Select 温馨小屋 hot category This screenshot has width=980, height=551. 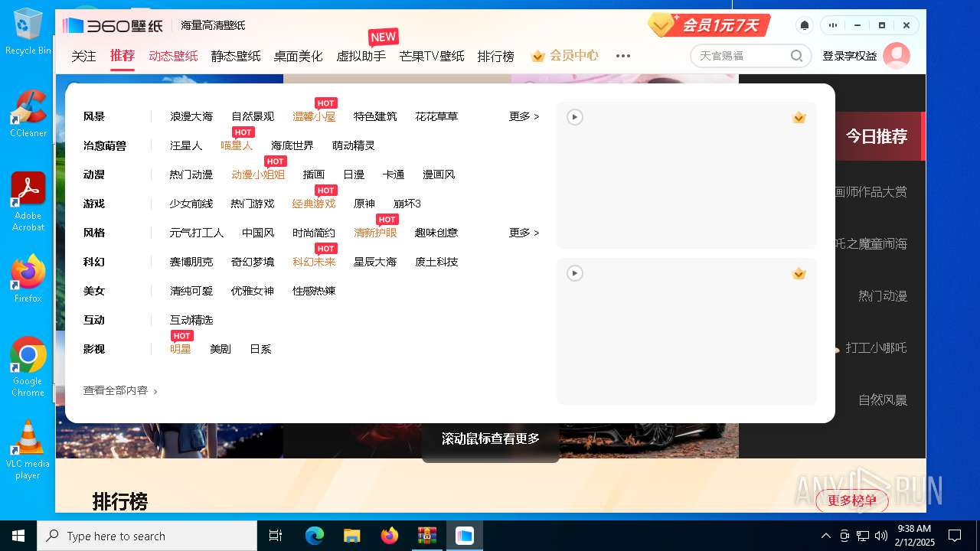click(314, 116)
